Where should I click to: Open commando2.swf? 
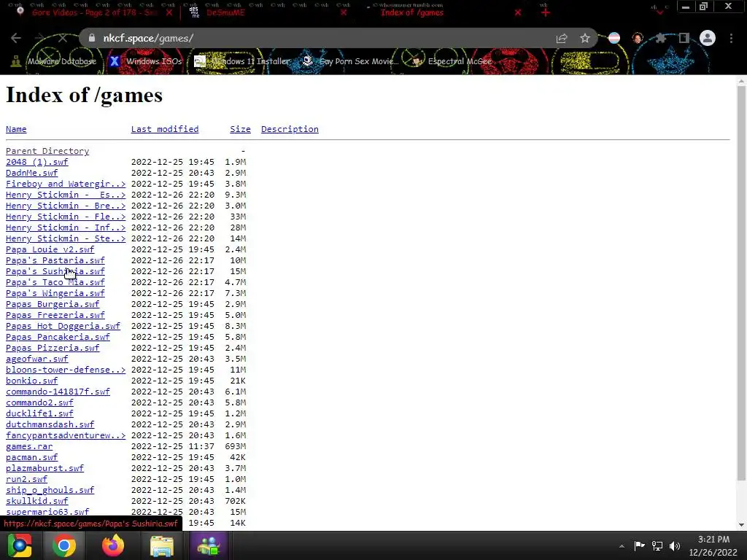pos(39,402)
